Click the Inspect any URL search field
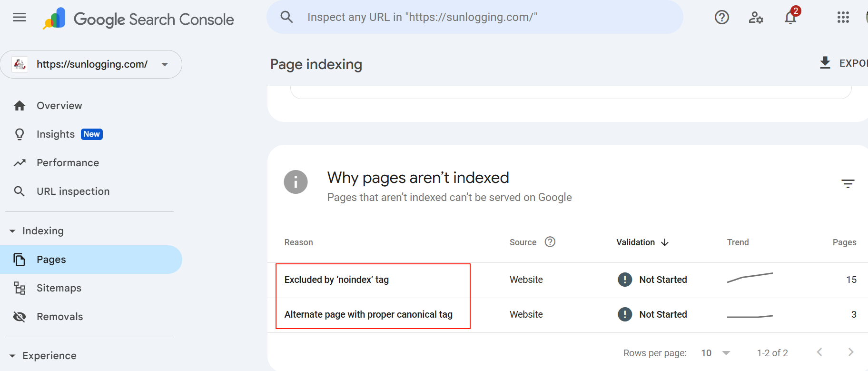868x371 pixels. coord(476,17)
